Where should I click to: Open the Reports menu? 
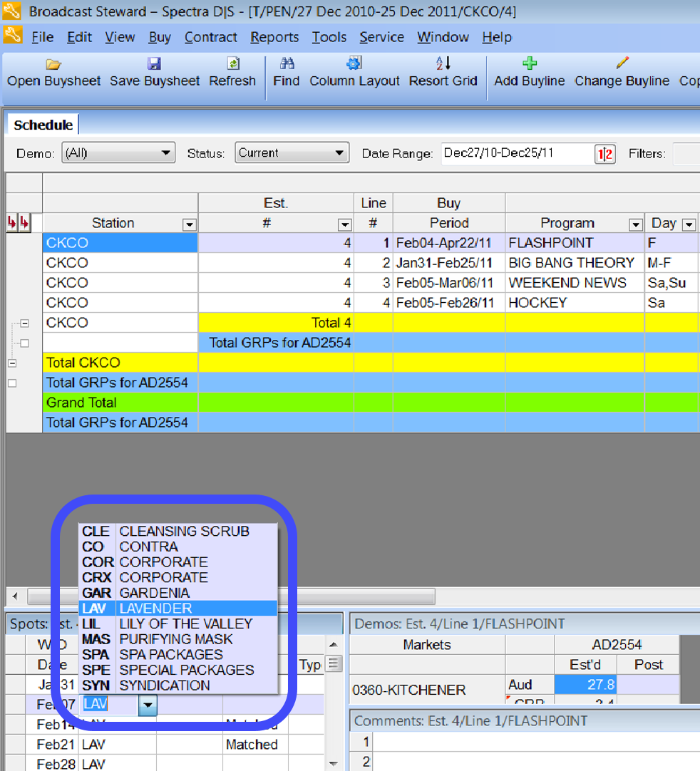tap(274, 37)
